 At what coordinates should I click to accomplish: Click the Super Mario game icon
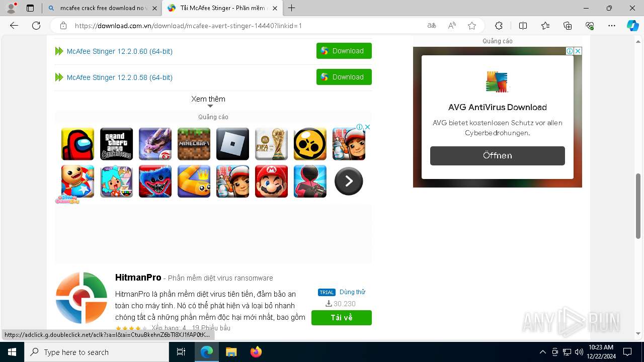271,181
